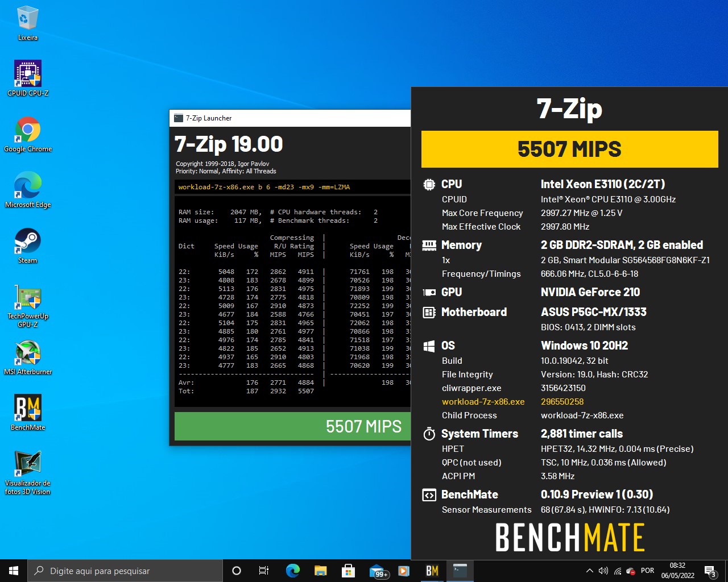Click the yellow 5507 MIPS score banner

coord(569,149)
